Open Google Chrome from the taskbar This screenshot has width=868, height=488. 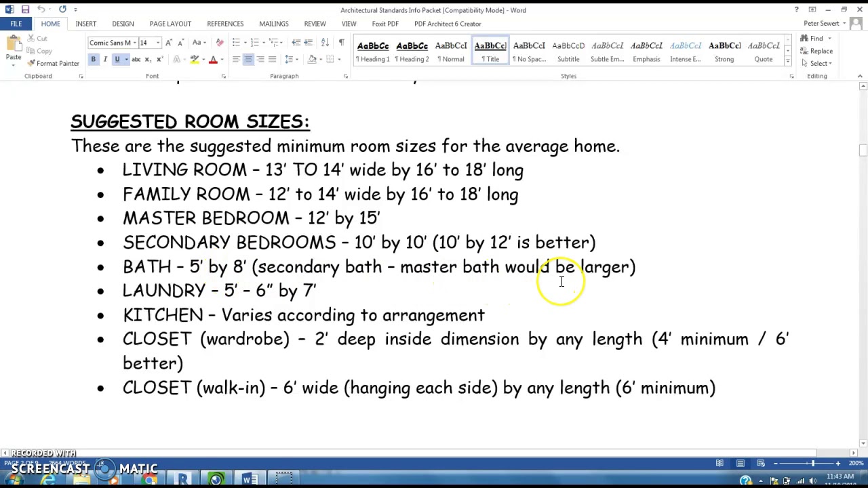(149, 481)
